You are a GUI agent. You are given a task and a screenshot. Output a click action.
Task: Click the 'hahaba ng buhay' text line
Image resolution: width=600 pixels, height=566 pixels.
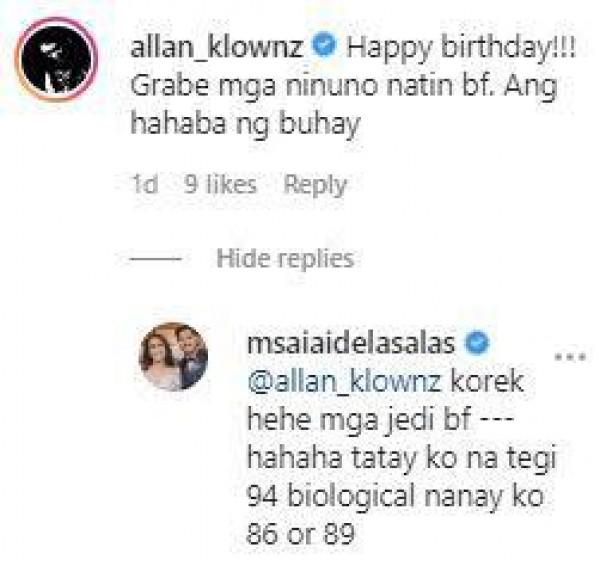coord(245,124)
